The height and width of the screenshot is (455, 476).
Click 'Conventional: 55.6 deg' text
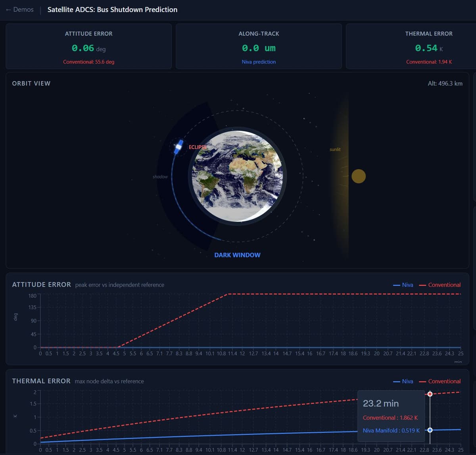pos(89,62)
